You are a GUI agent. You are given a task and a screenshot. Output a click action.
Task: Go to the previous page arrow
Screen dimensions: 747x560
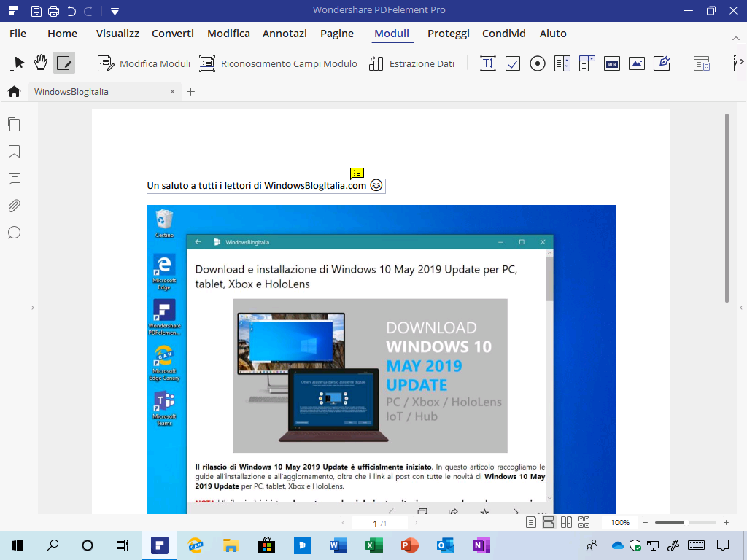pos(343,523)
